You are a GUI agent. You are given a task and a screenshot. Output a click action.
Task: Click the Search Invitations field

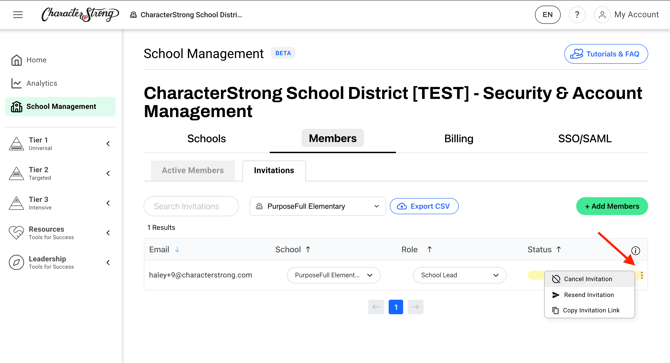(x=191, y=206)
